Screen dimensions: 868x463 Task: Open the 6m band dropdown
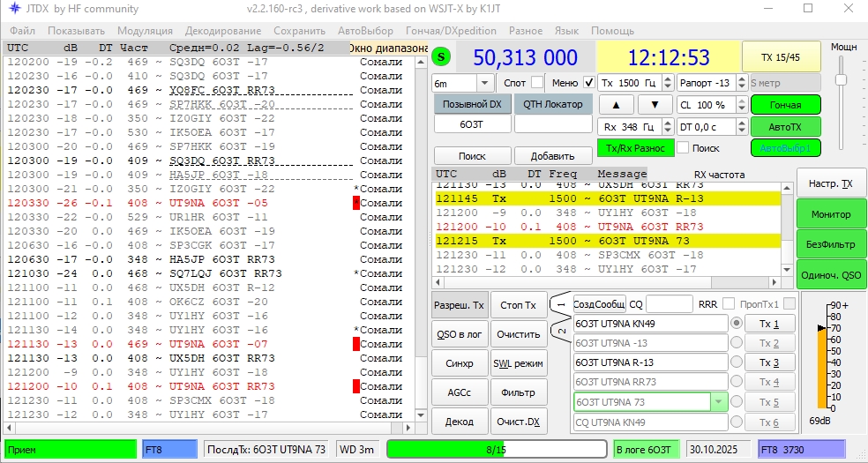pyautogui.click(x=485, y=83)
